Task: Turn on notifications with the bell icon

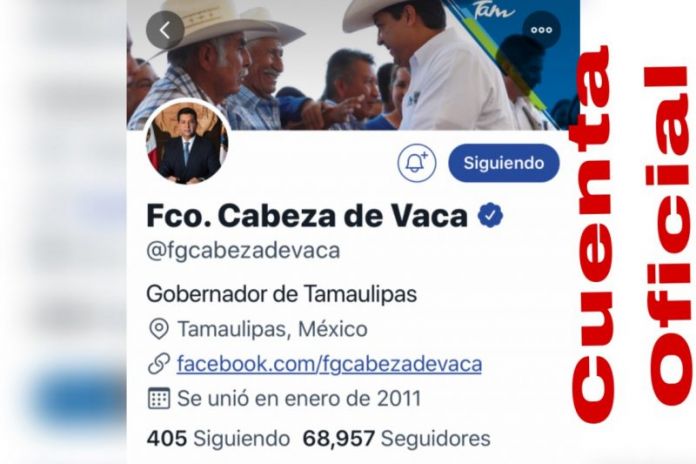Action: (416, 163)
